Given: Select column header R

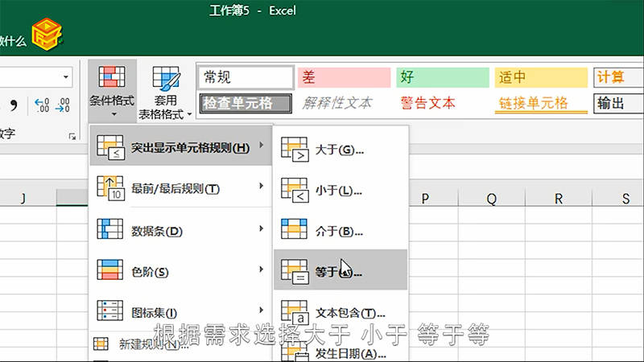Looking at the screenshot, I should point(559,199).
